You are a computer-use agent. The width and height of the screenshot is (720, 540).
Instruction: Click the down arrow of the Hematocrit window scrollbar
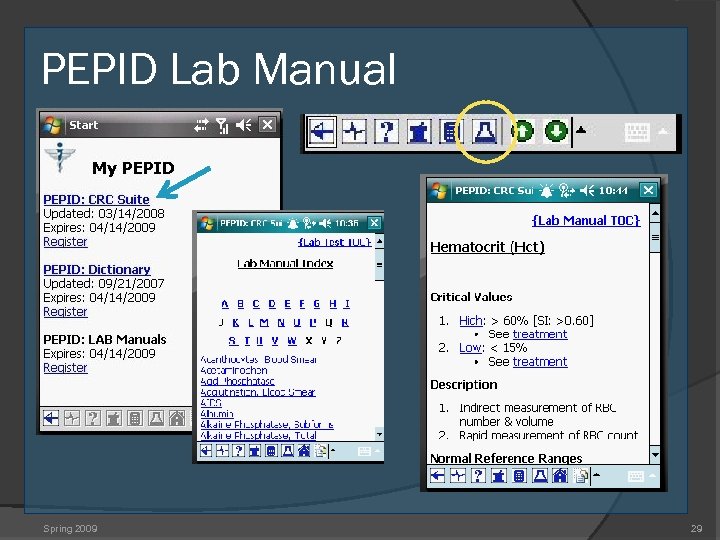(x=655, y=455)
